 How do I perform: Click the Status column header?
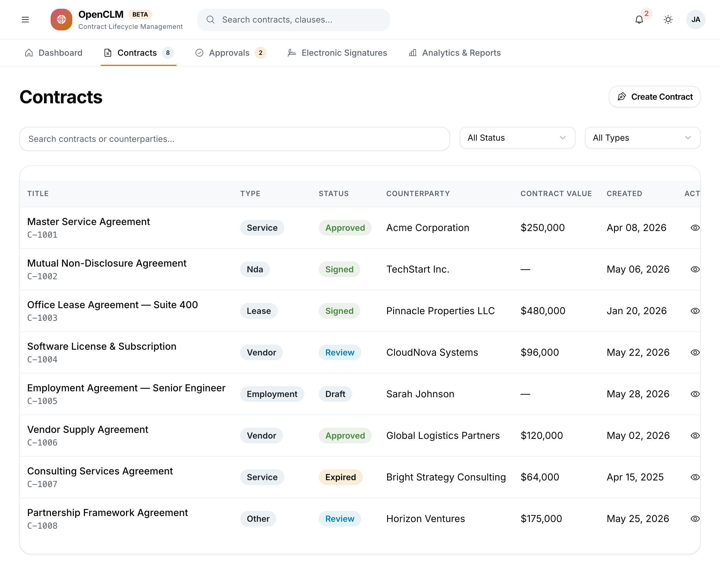[x=334, y=194]
